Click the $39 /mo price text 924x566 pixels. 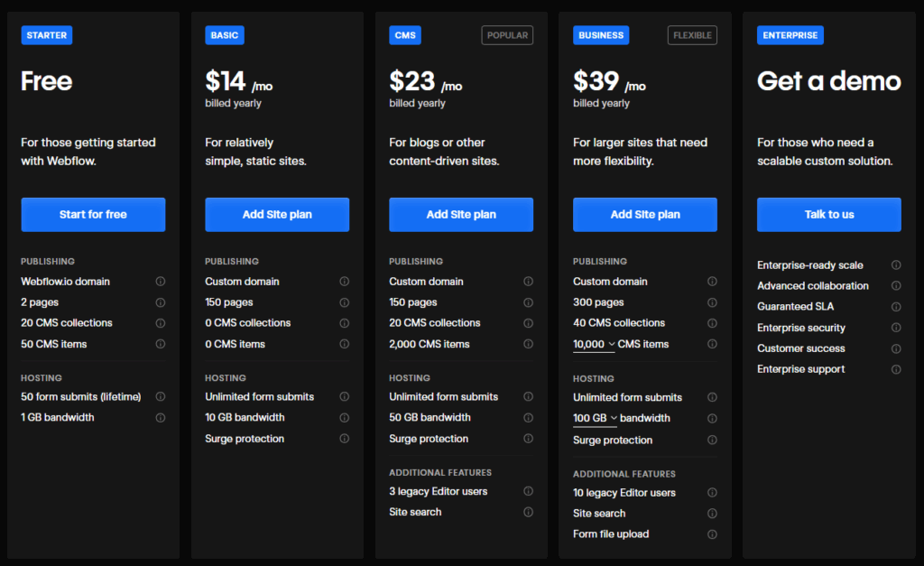coord(609,81)
